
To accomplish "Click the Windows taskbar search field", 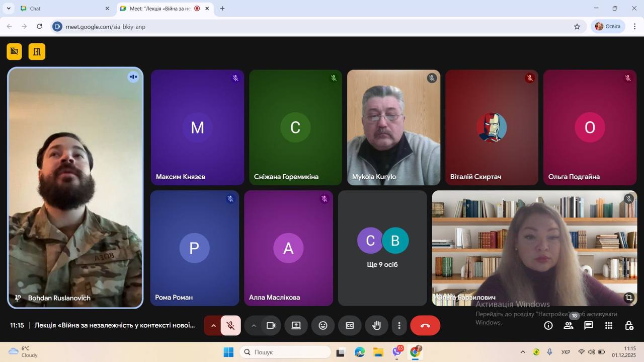I will pyautogui.click(x=285, y=352).
